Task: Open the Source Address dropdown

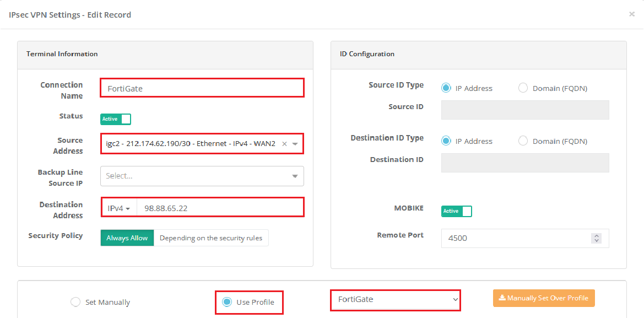Action: coord(295,144)
